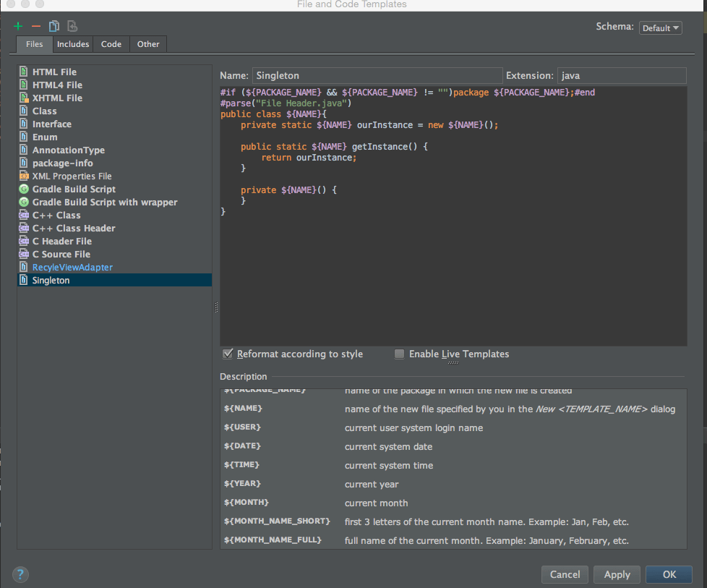Click the C++ Class Header icon
The width and height of the screenshot is (707, 588).
23,229
